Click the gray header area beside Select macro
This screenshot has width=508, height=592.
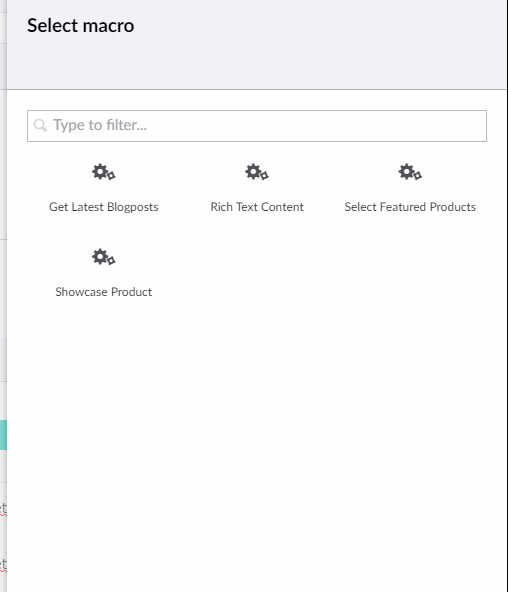(321, 45)
